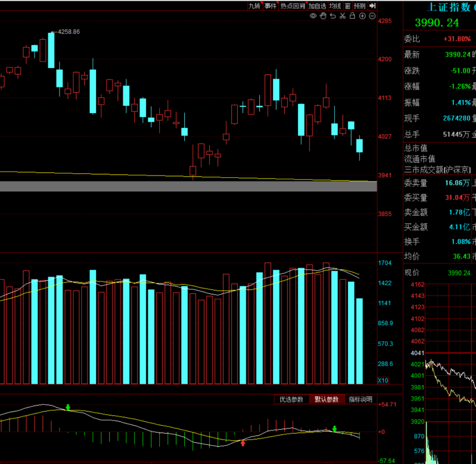The image size is (476, 464).
Task: Click the 3941 price axis label
Action: click(385, 175)
